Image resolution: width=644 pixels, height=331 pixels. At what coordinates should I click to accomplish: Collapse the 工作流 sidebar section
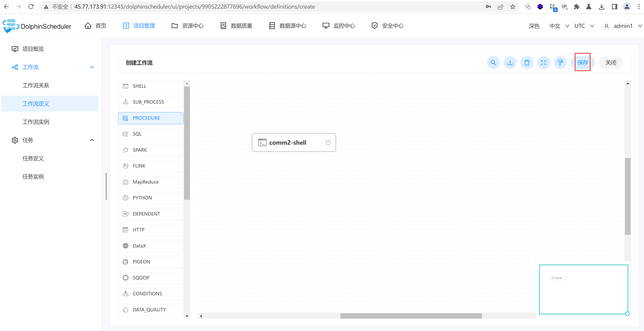click(x=92, y=67)
